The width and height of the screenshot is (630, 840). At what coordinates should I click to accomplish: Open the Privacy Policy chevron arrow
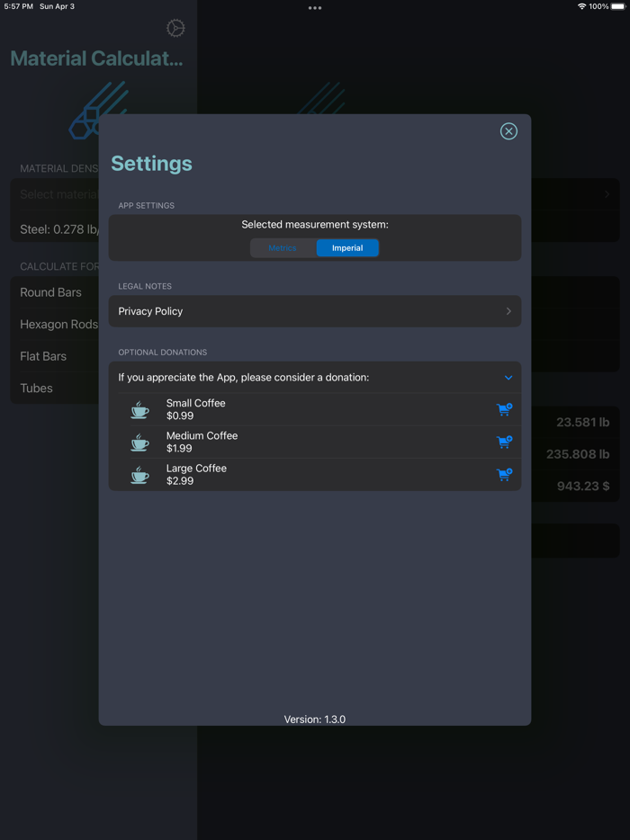(x=508, y=311)
